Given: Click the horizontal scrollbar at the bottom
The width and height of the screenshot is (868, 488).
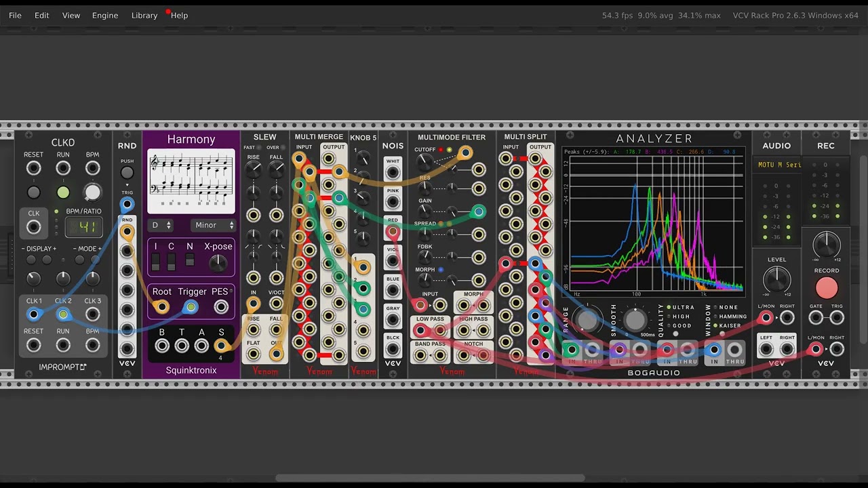Looking at the screenshot, I should click(430, 479).
